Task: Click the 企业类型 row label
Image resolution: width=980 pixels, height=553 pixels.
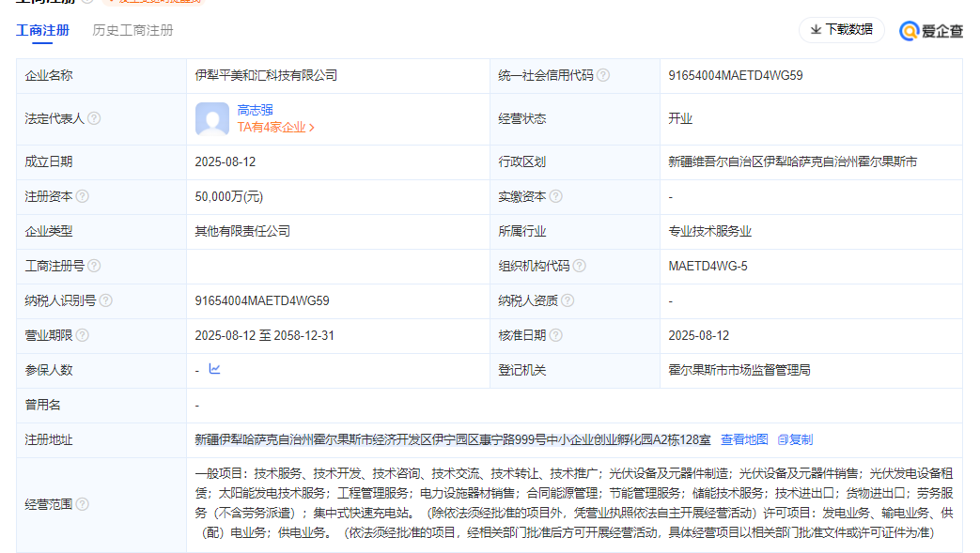Action: click(49, 231)
